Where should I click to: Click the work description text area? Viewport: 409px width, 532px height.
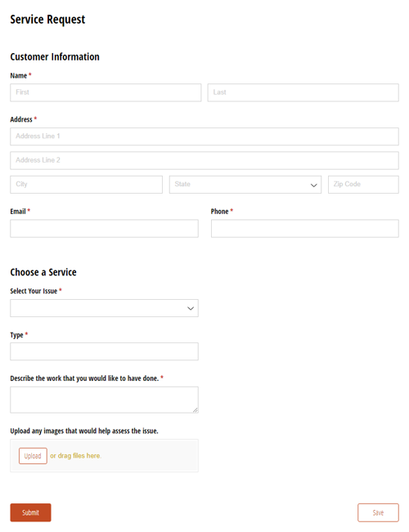pyautogui.click(x=104, y=400)
